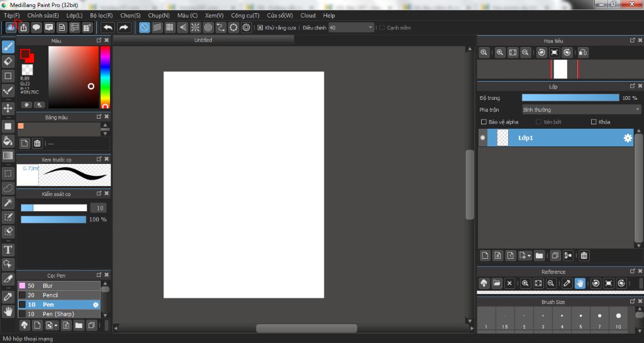Open Lớp1 layer settings gear

pyautogui.click(x=628, y=138)
